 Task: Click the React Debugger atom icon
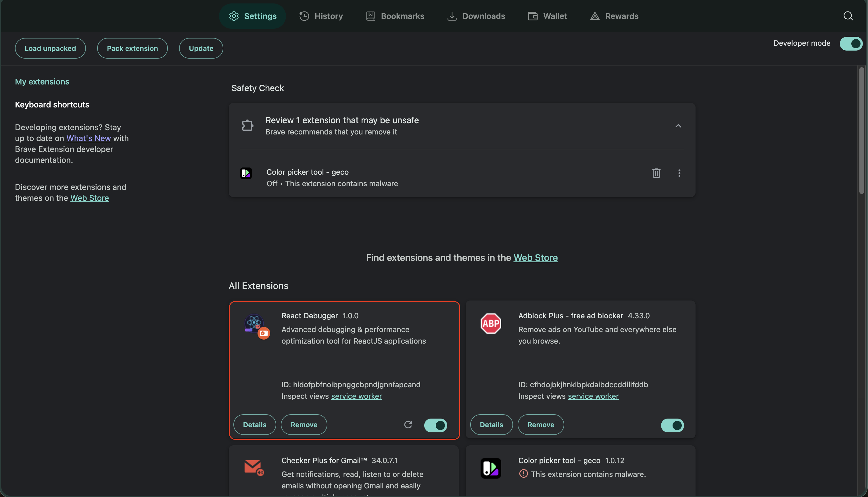coord(254,323)
